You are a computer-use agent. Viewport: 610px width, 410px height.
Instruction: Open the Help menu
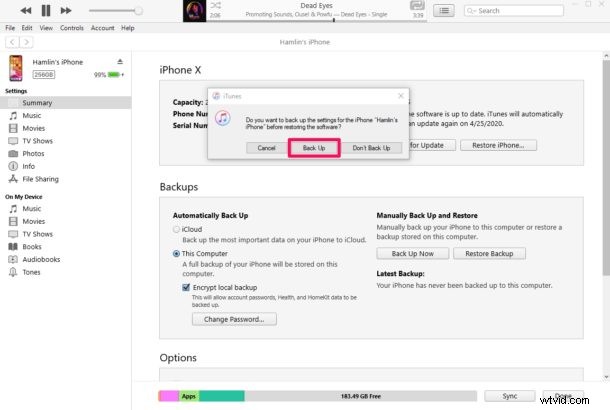[128, 28]
